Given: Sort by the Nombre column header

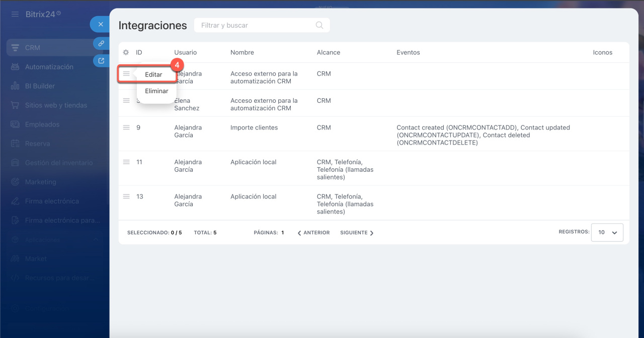Looking at the screenshot, I should coord(242,52).
